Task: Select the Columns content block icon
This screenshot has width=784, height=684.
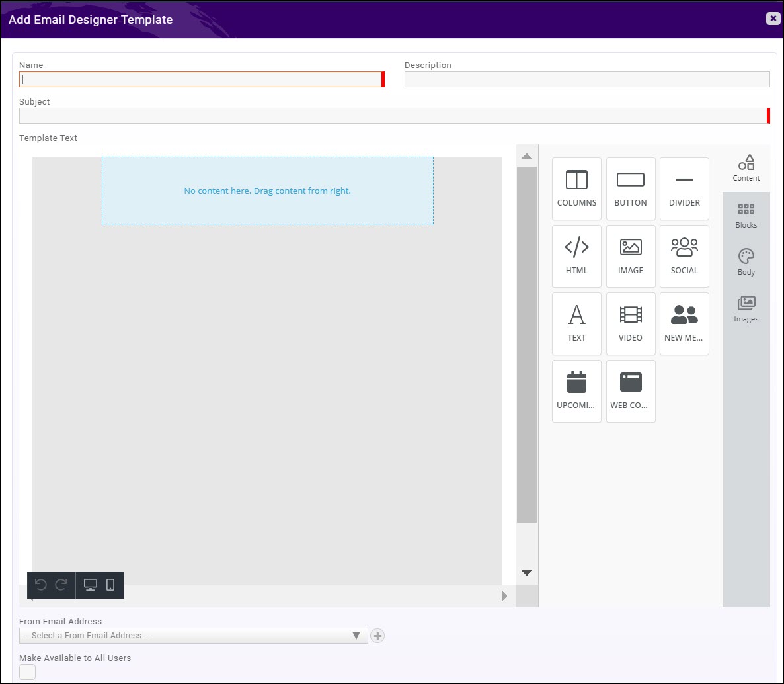Action: pyautogui.click(x=576, y=189)
